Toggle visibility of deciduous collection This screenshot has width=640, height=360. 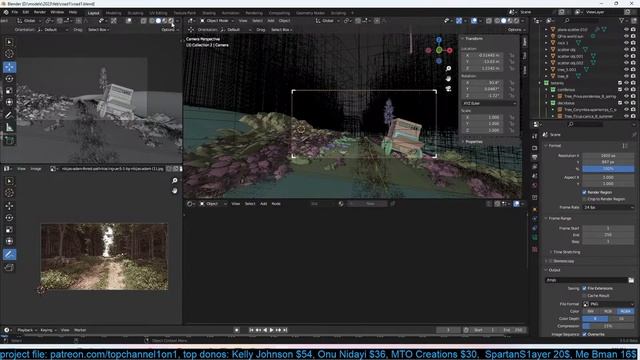pyautogui.click(x=626, y=103)
